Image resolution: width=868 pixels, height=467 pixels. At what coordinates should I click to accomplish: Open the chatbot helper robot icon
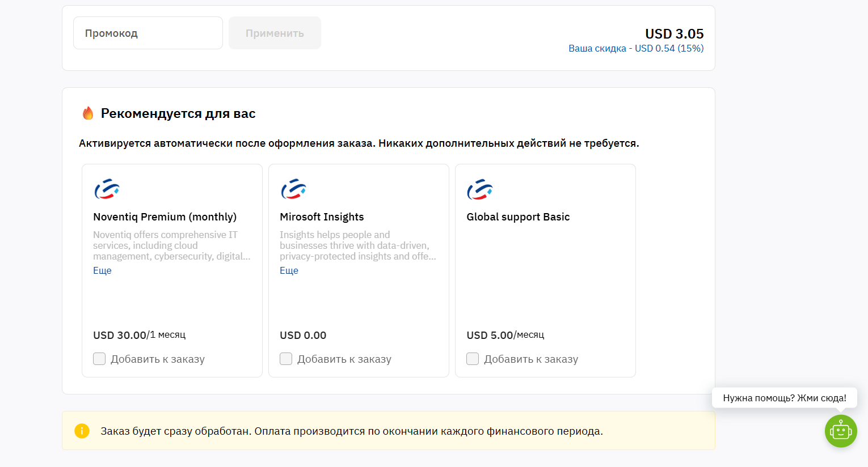click(x=841, y=431)
